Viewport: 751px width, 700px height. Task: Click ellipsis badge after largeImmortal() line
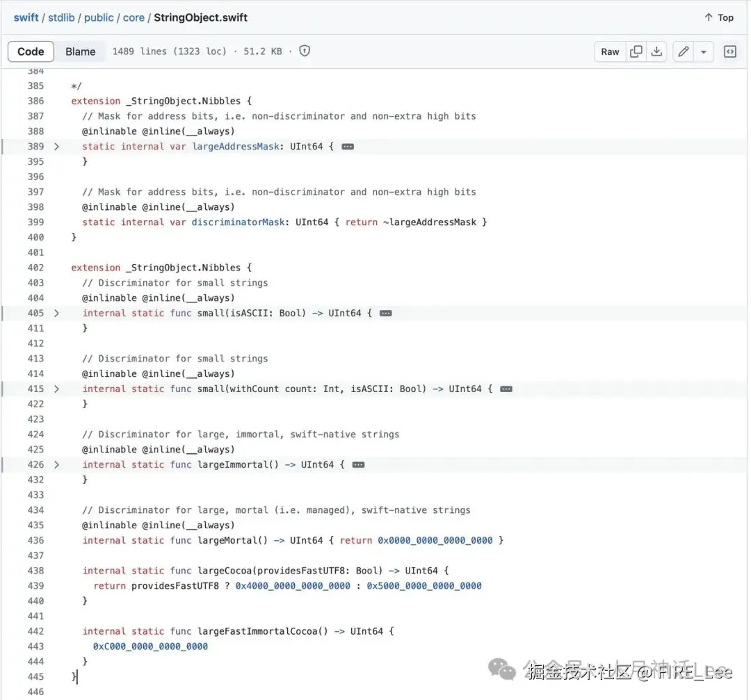358,464
